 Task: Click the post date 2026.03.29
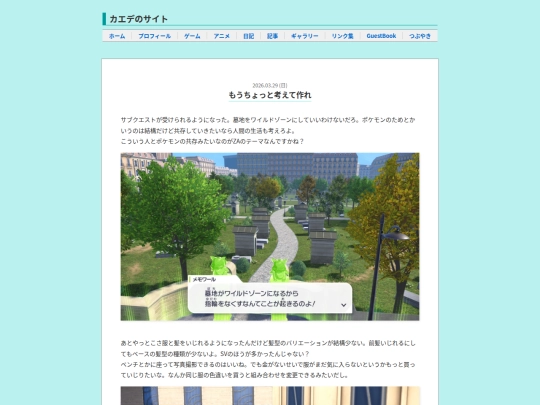click(270, 85)
